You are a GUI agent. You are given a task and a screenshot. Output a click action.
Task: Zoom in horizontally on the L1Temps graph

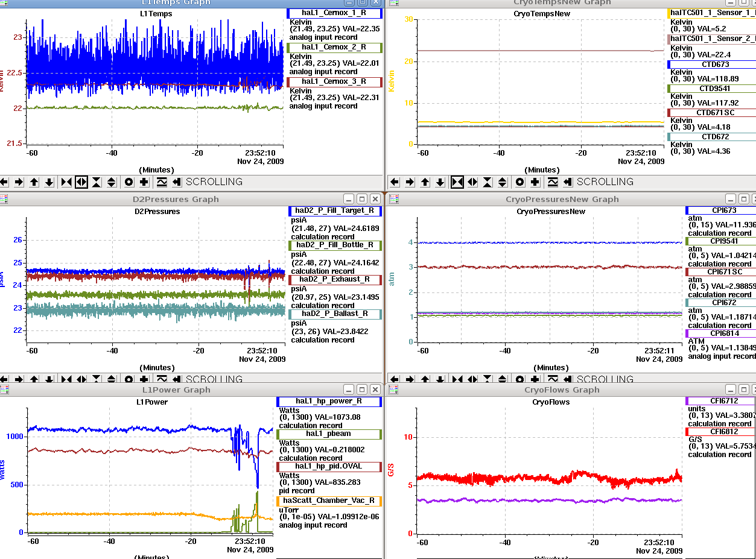(x=66, y=182)
